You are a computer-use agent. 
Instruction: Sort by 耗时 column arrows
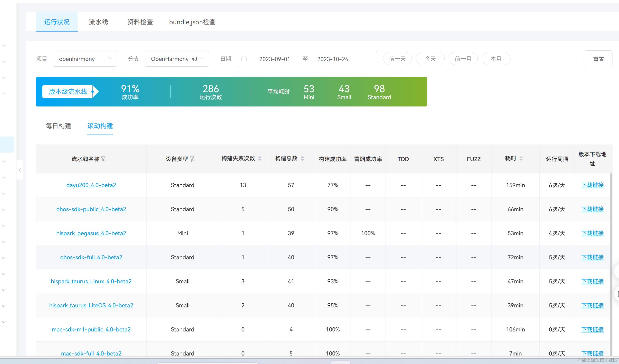tap(521, 158)
